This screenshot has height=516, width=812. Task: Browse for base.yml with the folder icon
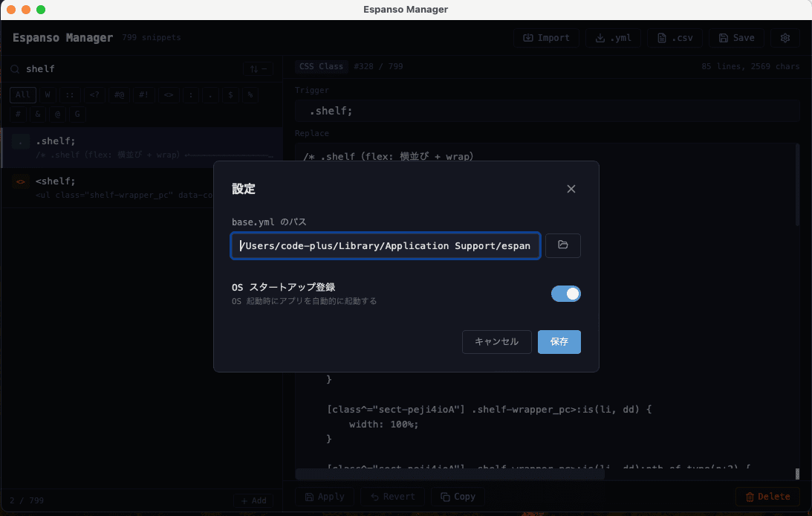[563, 245]
